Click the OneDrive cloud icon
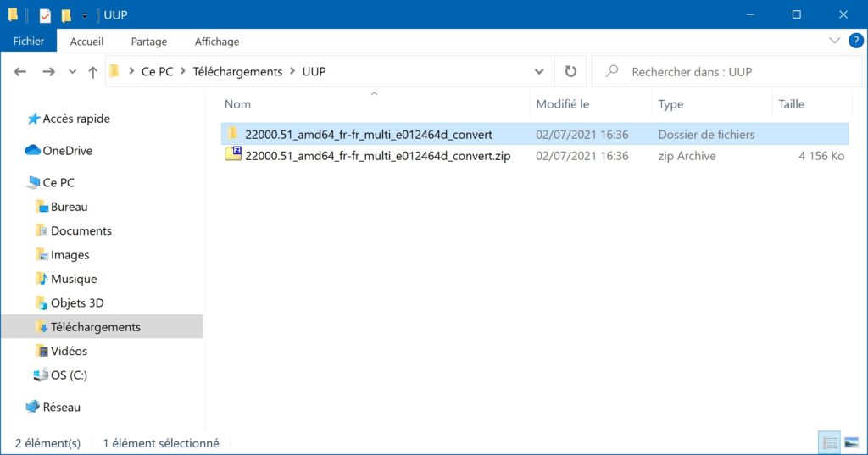868x455 pixels. [33, 150]
